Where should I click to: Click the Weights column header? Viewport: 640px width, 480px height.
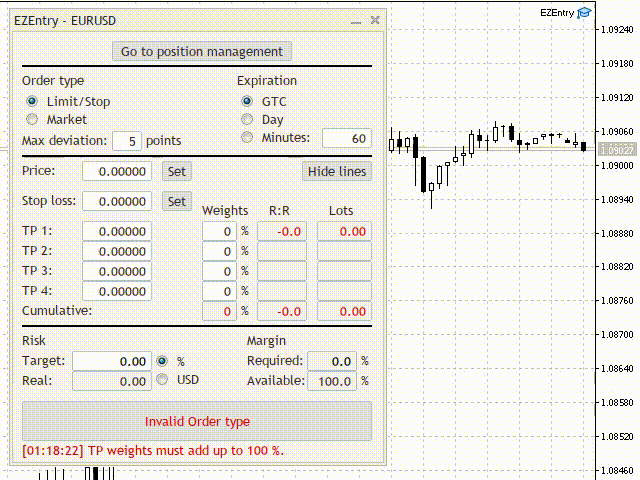point(225,211)
